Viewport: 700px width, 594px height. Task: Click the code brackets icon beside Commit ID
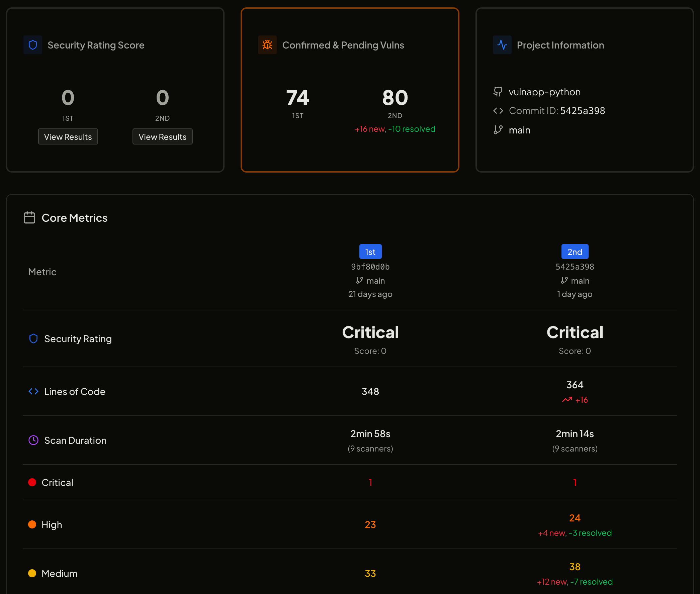(x=498, y=111)
